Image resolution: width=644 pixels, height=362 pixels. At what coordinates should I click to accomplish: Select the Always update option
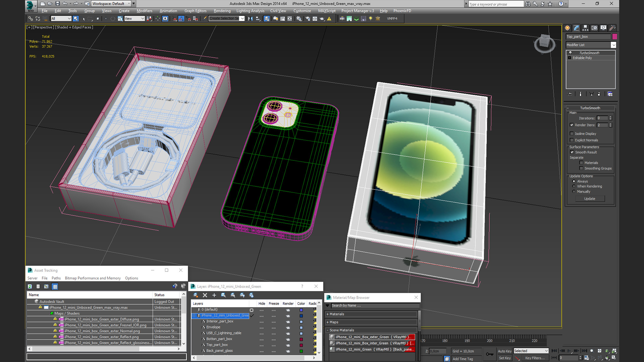coord(574,181)
